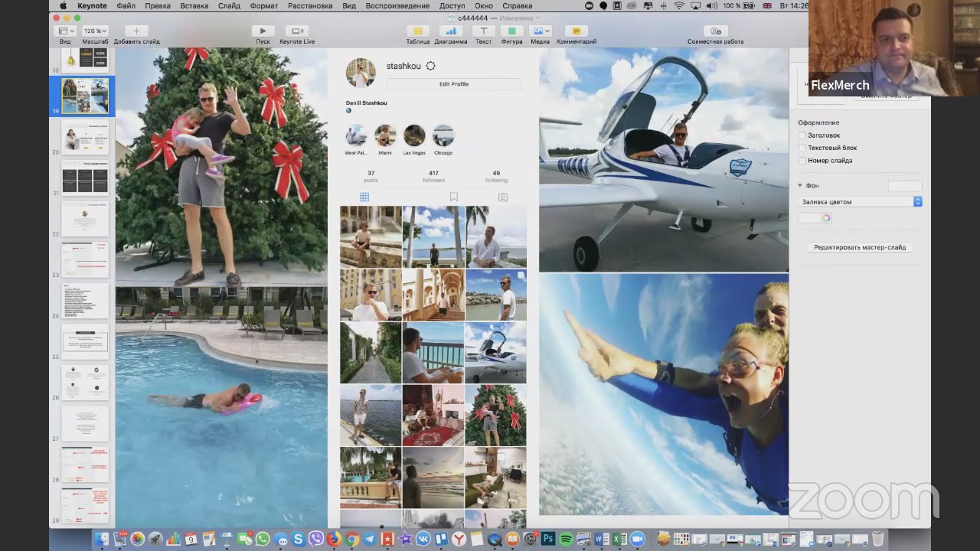Screen dimensions: 980x551
Task: Click Редактировать мастер-слайд button
Action: (x=860, y=248)
